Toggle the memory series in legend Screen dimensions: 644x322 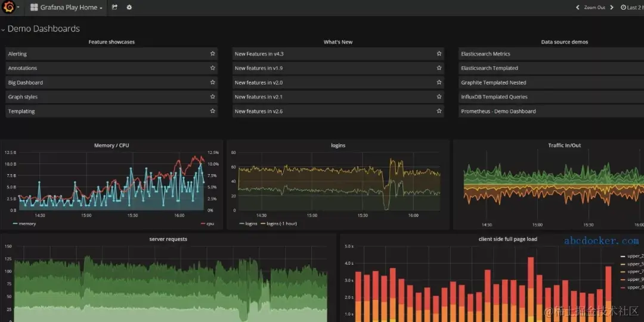click(x=27, y=224)
